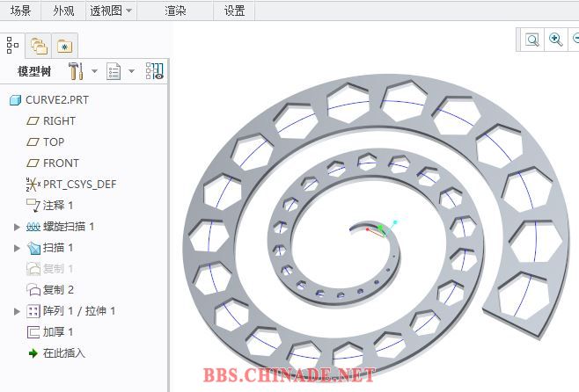Open the 外观 menu tab
This screenshot has height=392, width=579.
tap(63, 11)
